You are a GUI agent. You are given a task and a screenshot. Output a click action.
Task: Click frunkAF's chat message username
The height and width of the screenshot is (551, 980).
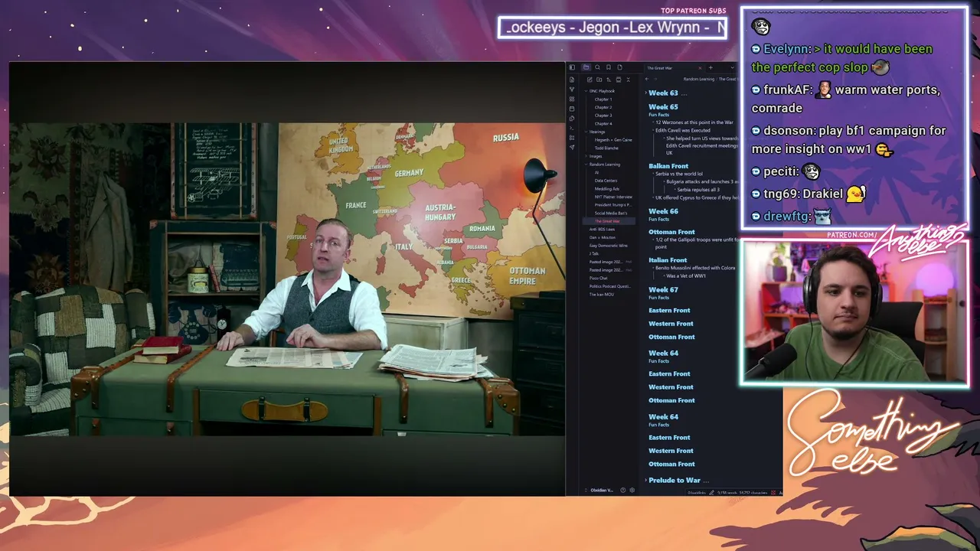[x=786, y=90]
